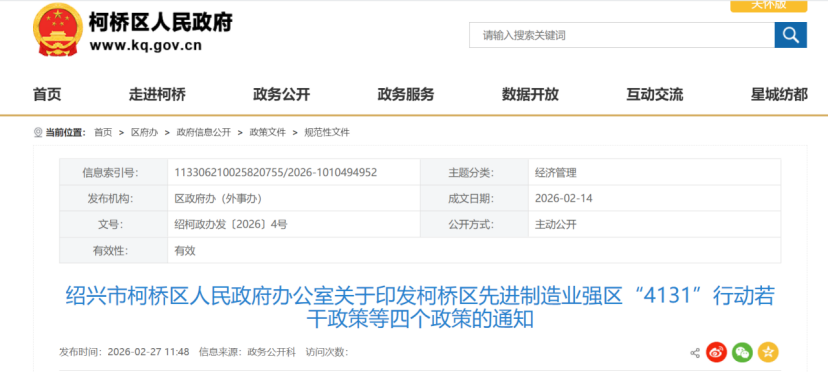829x372 pixels.
Task: Click the orange button at top right
Action: pyautogui.click(x=769, y=5)
